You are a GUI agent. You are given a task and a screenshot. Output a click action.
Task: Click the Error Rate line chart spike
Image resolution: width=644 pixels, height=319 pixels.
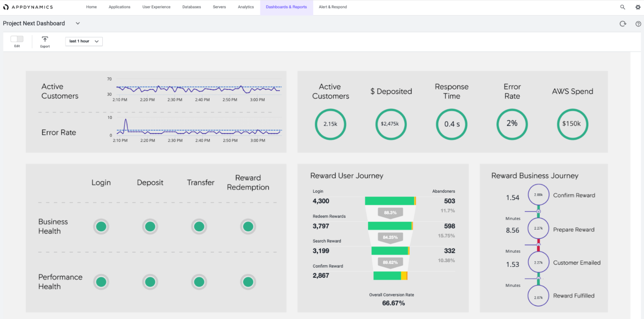tap(126, 126)
